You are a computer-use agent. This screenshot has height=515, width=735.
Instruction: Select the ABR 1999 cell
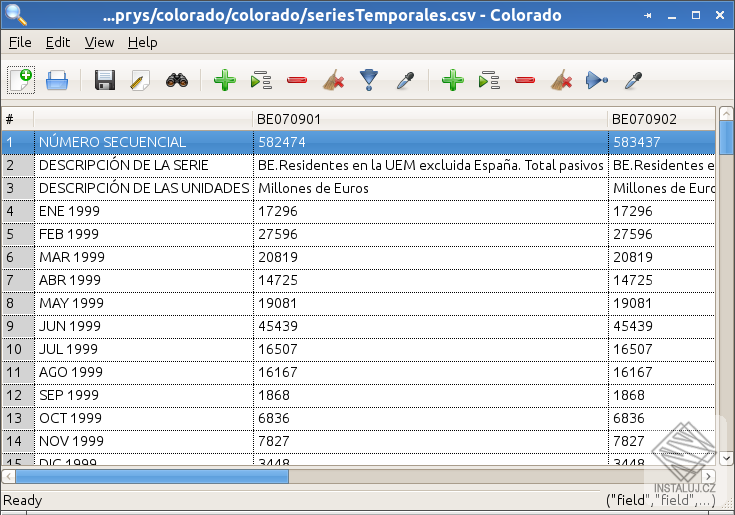pyautogui.click(x=144, y=280)
